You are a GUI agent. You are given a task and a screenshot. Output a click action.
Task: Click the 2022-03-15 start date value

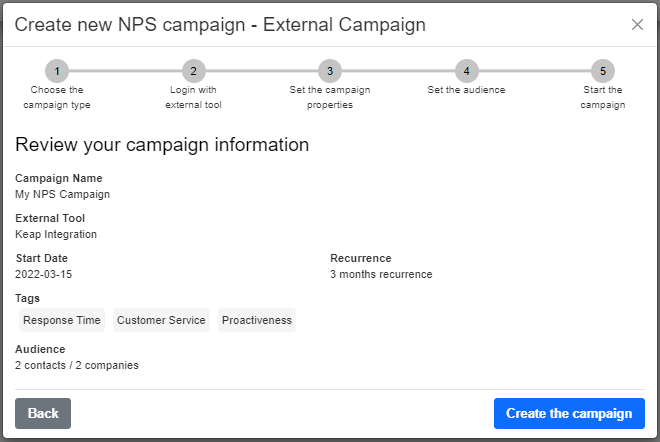point(43,274)
